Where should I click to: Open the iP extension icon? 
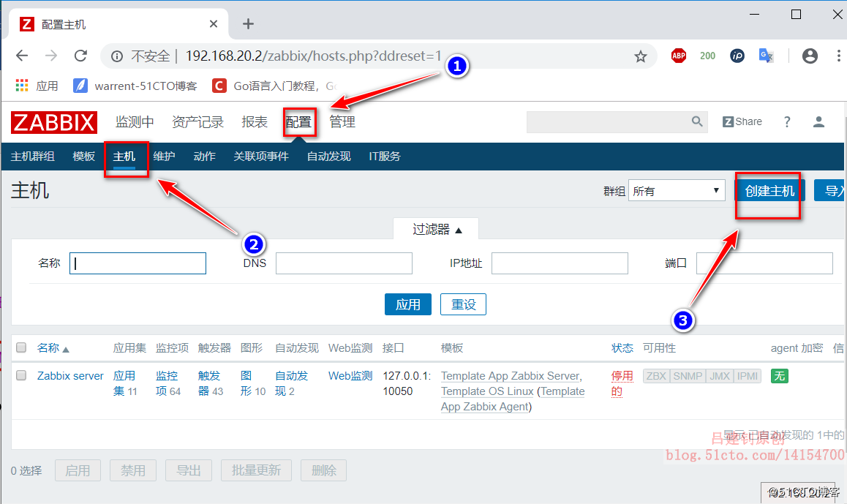pos(737,56)
